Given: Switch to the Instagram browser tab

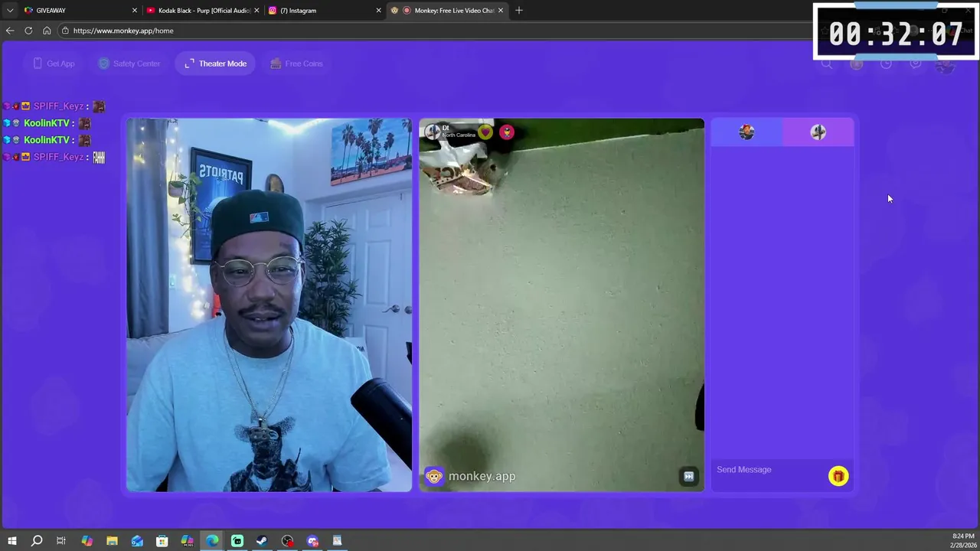Looking at the screenshot, I should [x=324, y=11].
